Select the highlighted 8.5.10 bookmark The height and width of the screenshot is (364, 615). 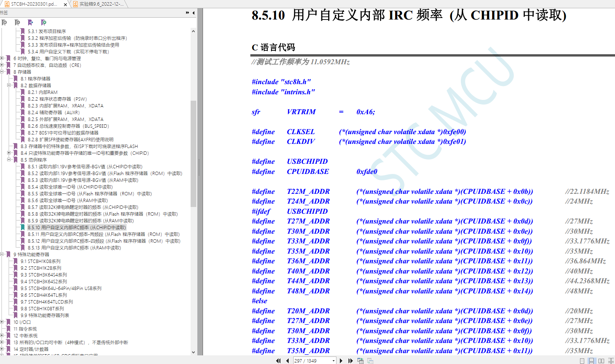pyautogui.click(x=77, y=227)
